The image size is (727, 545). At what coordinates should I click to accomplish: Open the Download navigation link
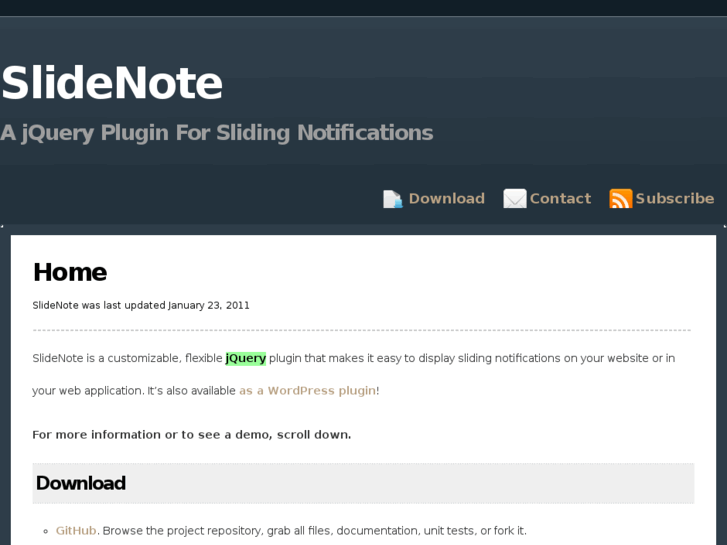tap(446, 199)
